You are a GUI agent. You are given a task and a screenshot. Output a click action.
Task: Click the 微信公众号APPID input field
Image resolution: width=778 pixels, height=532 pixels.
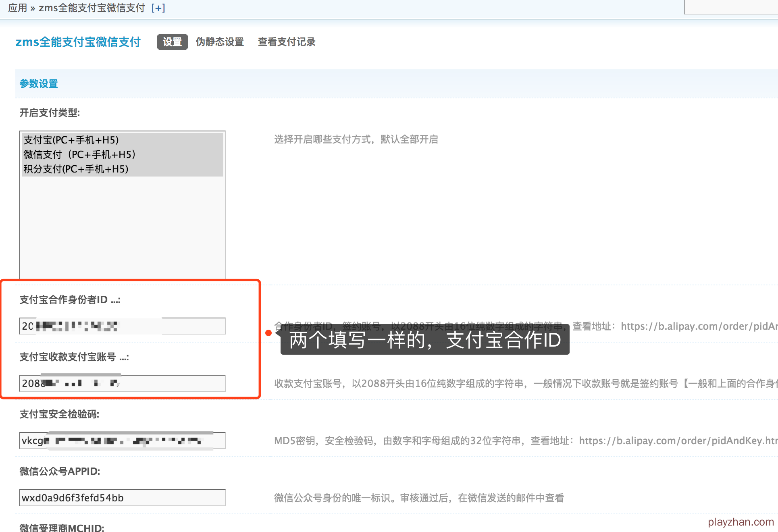tap(122, 498)
